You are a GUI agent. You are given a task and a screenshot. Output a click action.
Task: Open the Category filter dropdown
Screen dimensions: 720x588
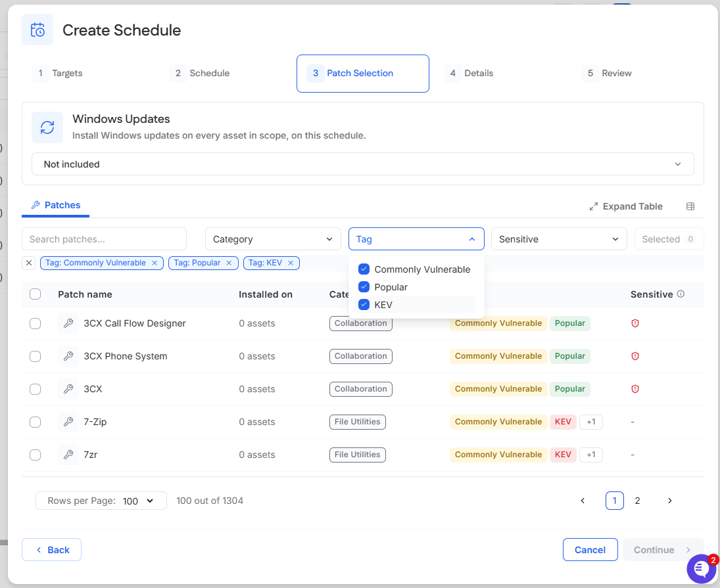coord(274,239)
